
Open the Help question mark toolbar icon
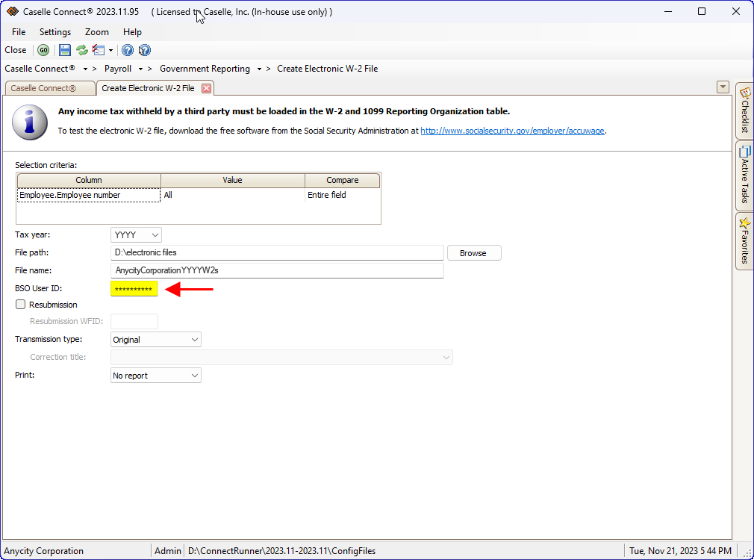point(128,50)
